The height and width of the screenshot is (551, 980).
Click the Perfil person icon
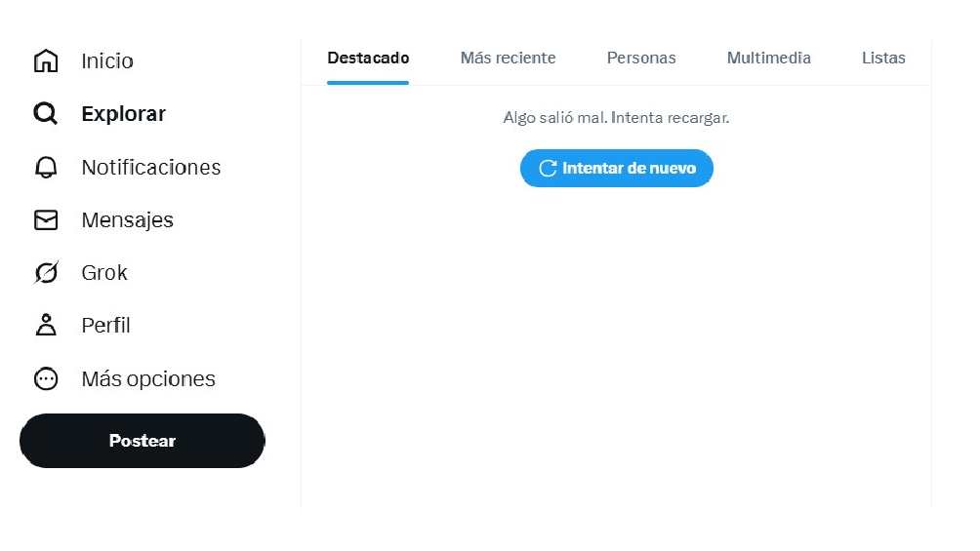click(46, 326)
